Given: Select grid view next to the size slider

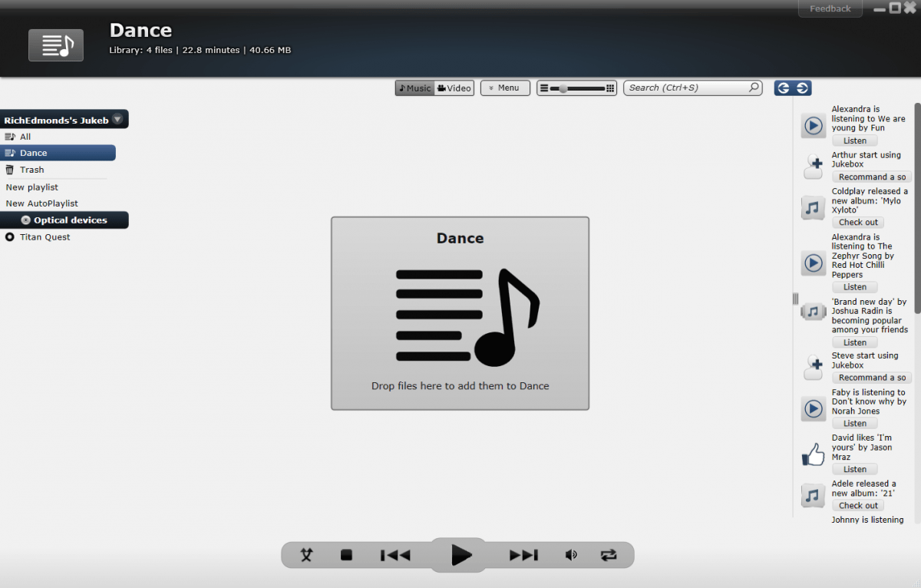Looking at the screenshot, I should pos(609,88).
